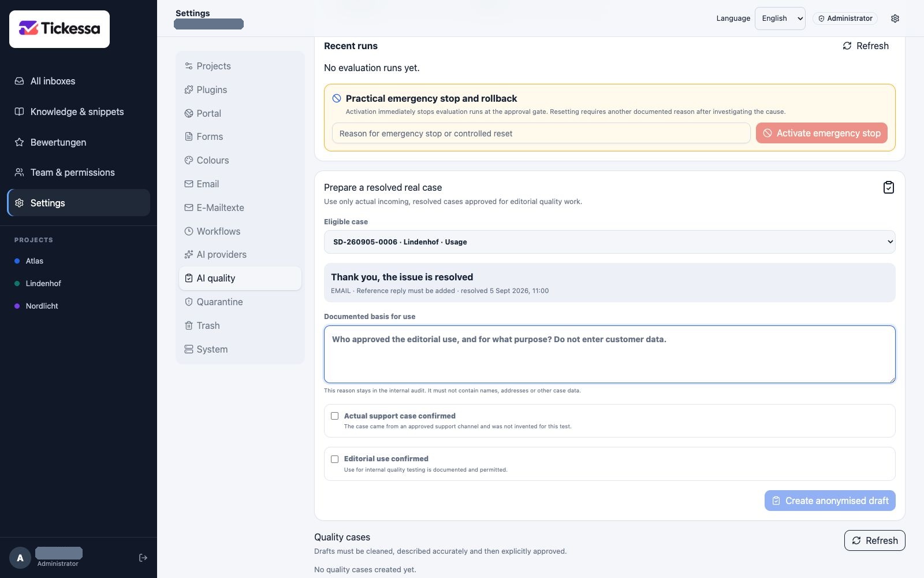Click the log out icon beside Administrator

pyautogui.click(x=143, y=558)
